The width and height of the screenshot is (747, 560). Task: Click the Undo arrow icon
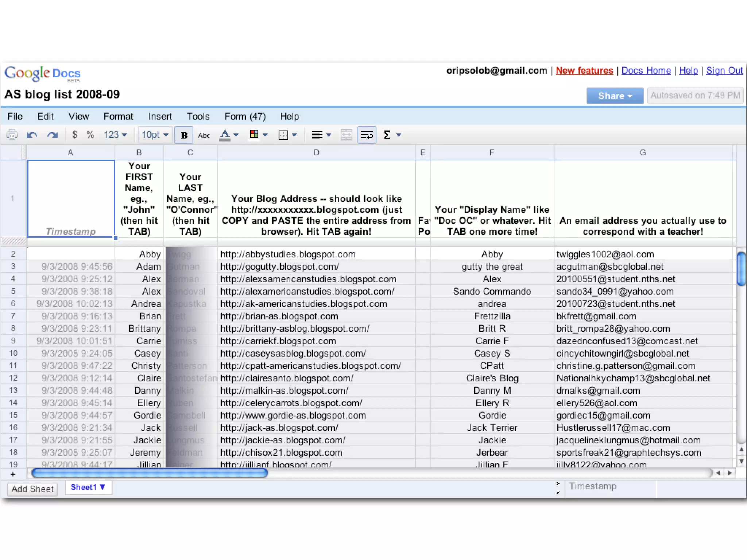point(32,135)
